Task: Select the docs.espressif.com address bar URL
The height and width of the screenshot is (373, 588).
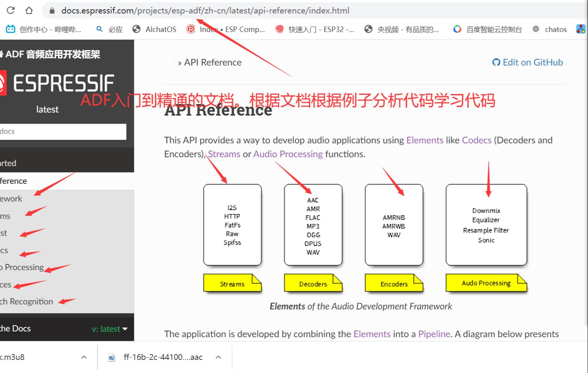Action: coord(205,11)
